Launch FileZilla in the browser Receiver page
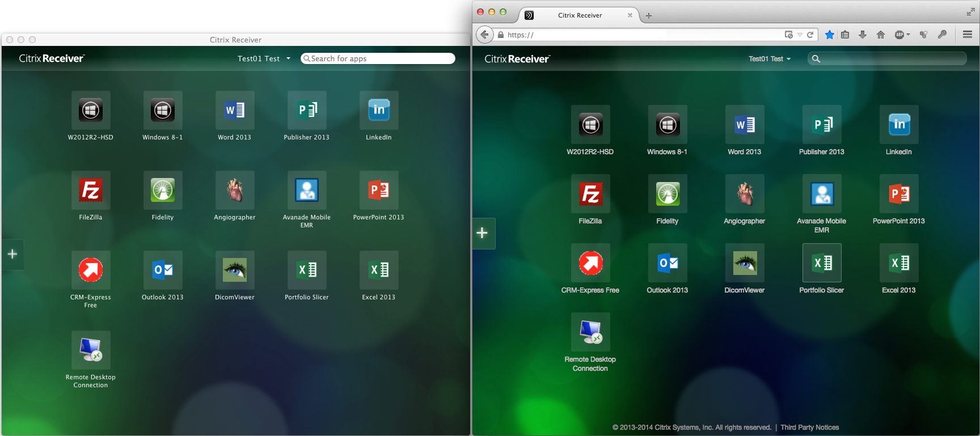The width and height of the screenshot is (980, 436). coord(590,194)
